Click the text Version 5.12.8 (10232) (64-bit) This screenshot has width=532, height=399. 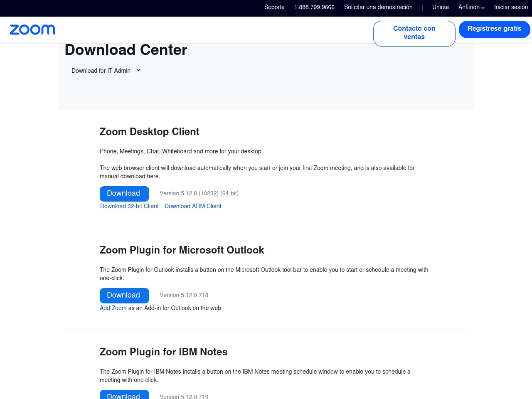pos(199,193)
